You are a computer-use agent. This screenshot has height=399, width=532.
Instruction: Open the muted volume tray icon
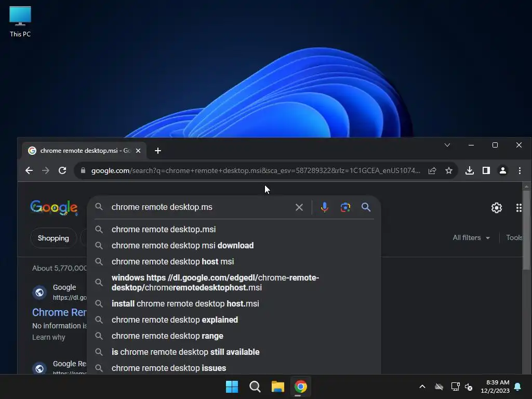(469, 387)
